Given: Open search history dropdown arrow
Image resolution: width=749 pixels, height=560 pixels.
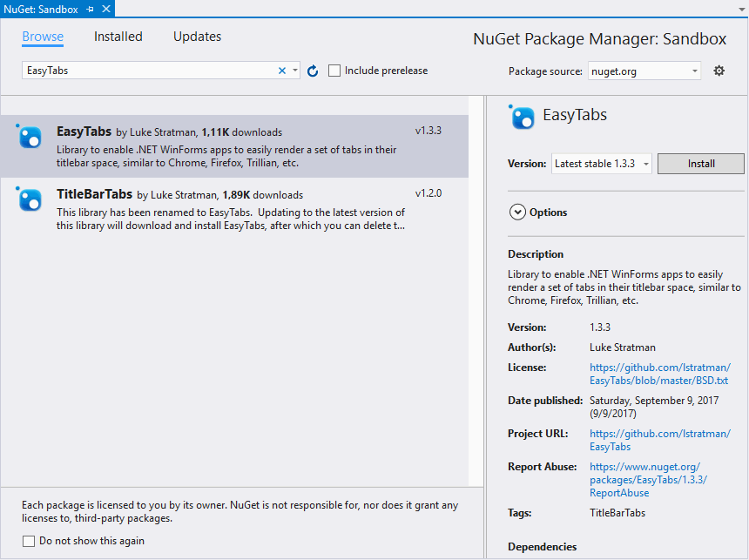Looking at the screenshot, I should [295, 71].
